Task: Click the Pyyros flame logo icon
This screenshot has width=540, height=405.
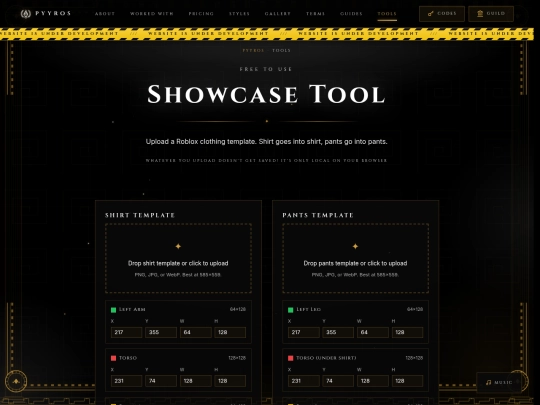Action: 26,14
